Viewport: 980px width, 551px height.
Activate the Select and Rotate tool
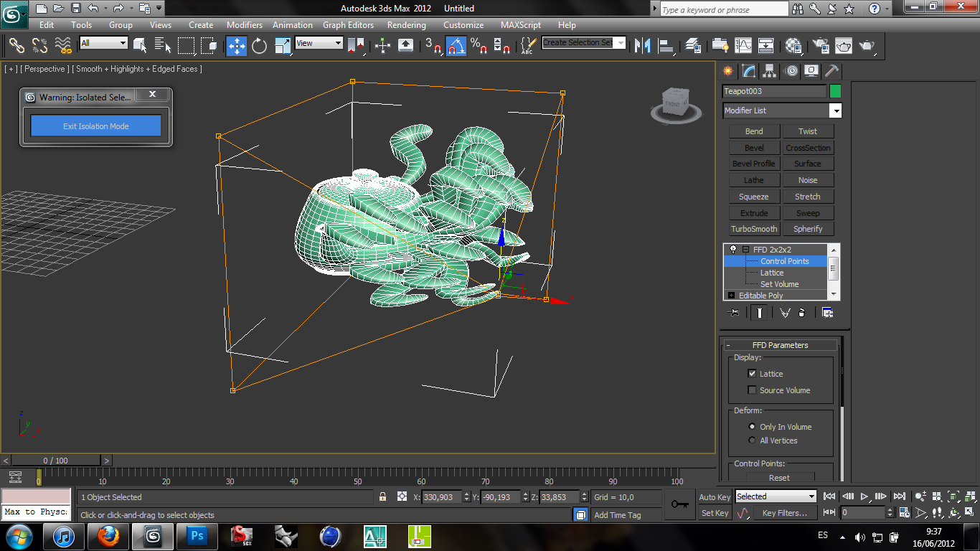click(259, 46)
